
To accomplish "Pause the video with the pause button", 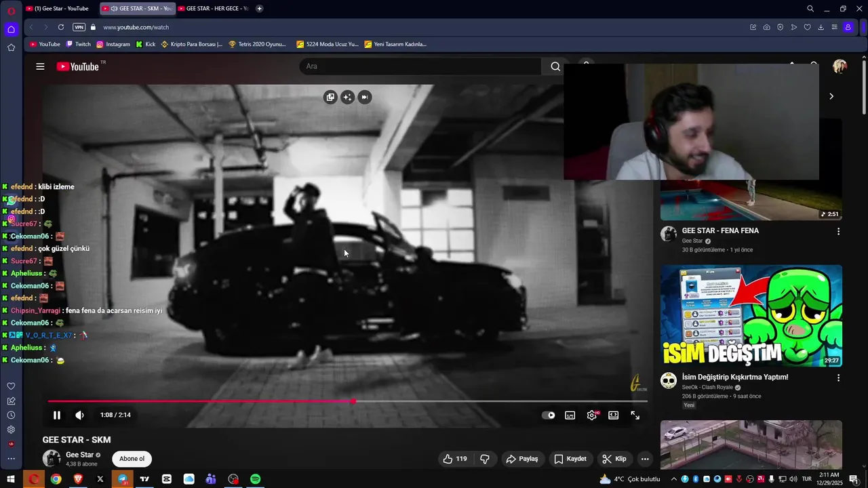I will click(57, 415).
